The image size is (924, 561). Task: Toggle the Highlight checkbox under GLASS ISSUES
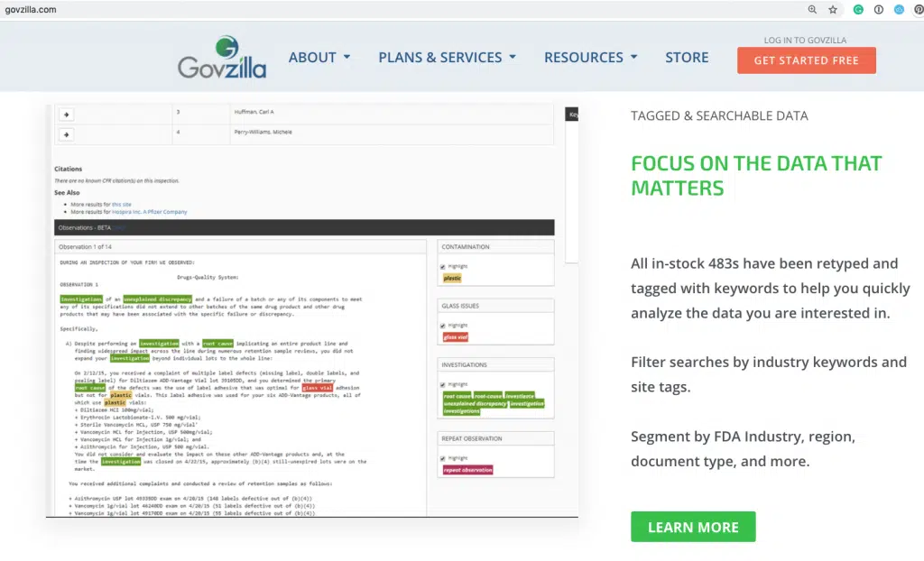[443, 326]
